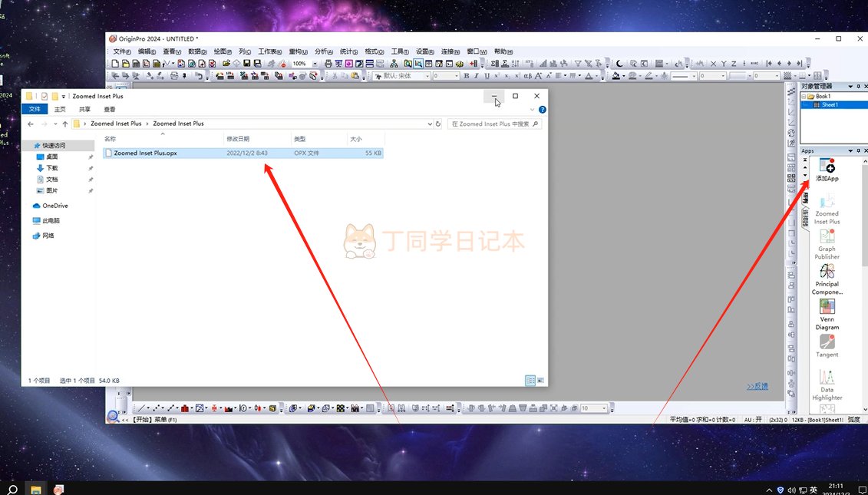Expand the Explorer address bar history dropdown
Screen dimensions: 868x495
tap(430, 124)
